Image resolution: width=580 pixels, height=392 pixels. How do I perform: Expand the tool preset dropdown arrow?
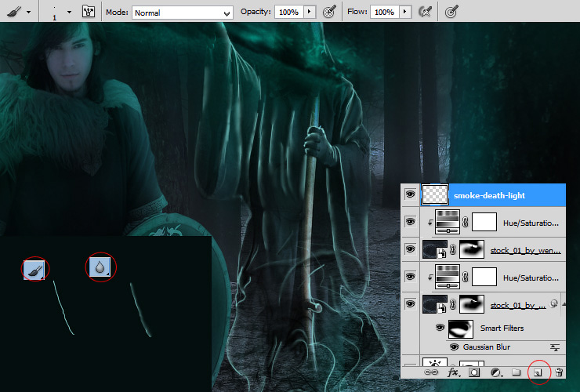coord(28,13)
